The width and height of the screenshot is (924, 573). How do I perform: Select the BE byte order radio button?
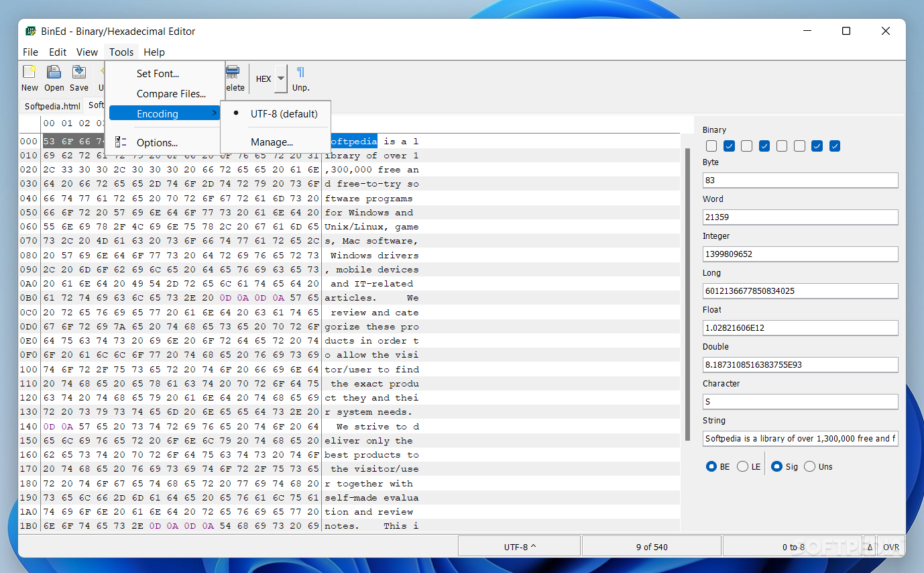711,466
